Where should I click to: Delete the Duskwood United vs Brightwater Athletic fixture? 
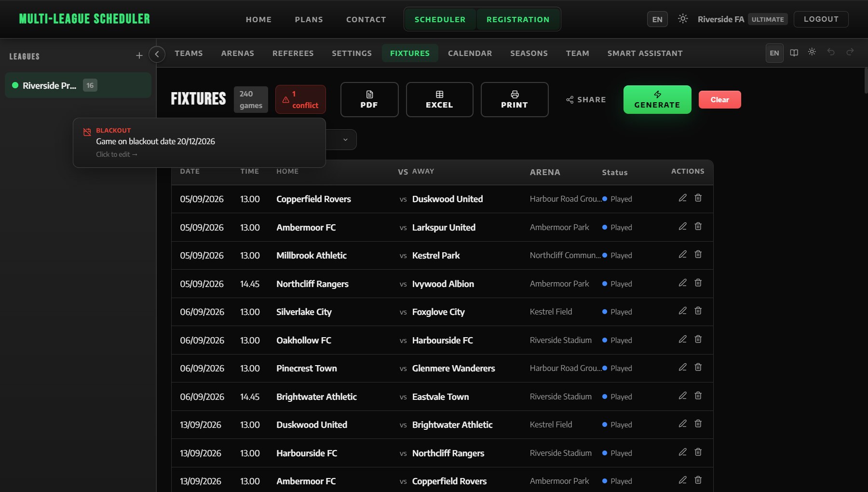[x=698, y=424]
